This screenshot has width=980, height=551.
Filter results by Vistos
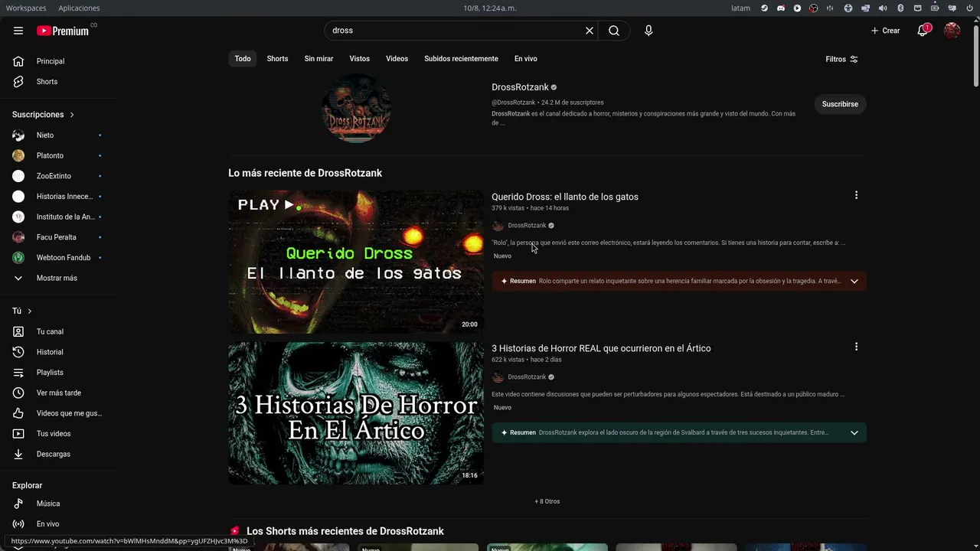360,59
